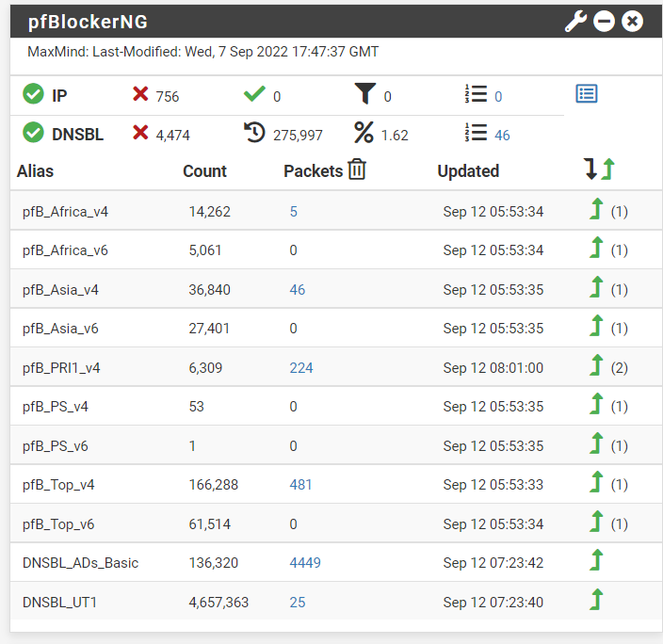Screen dimensions: 663x644
Task: Click the count value 166,288
Action: (214, 485)
